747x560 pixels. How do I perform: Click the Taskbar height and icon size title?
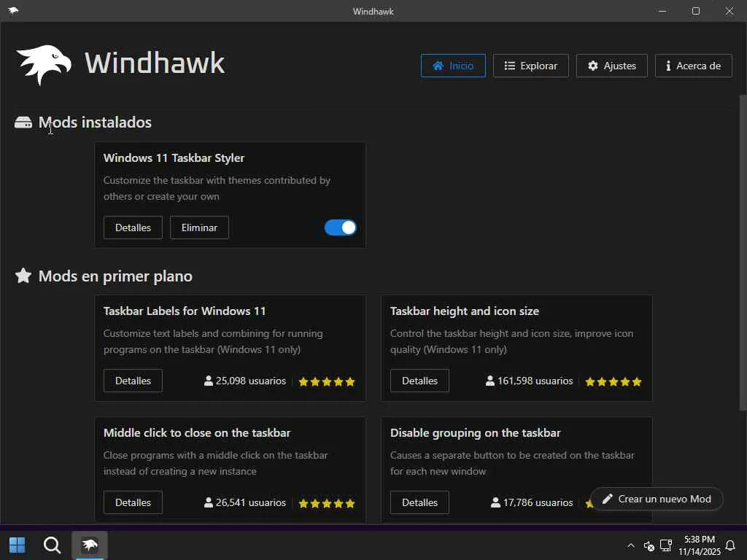[x=465, y=311]
